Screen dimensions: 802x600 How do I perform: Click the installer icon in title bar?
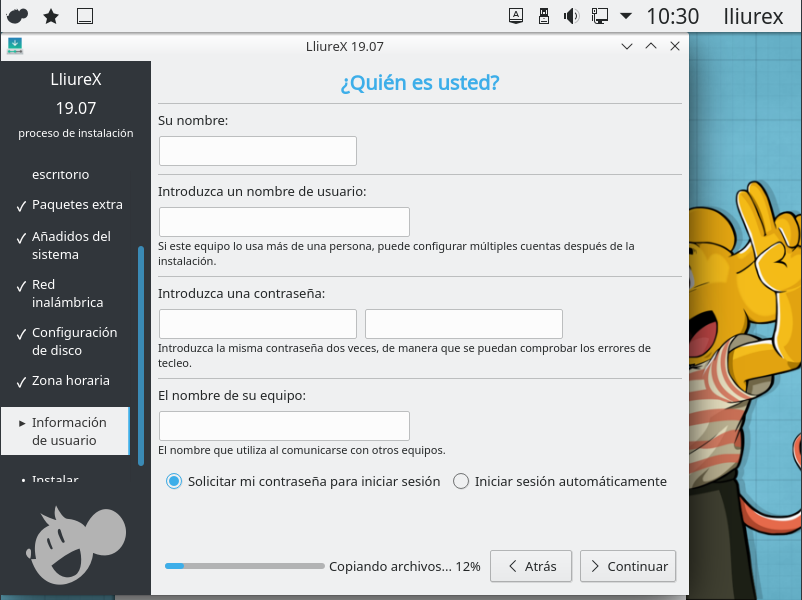pyautogui.click(x=15, y=46)
